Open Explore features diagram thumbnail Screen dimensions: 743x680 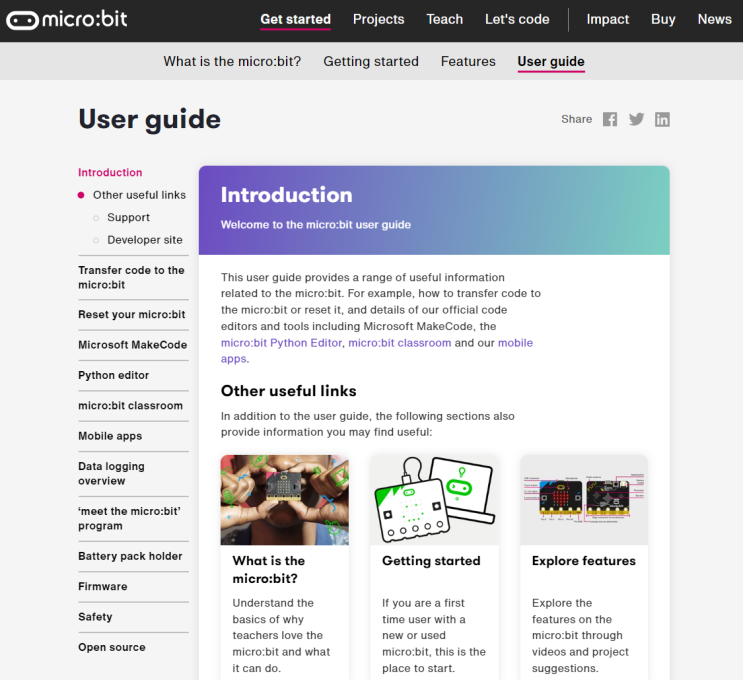pos(584,500)
